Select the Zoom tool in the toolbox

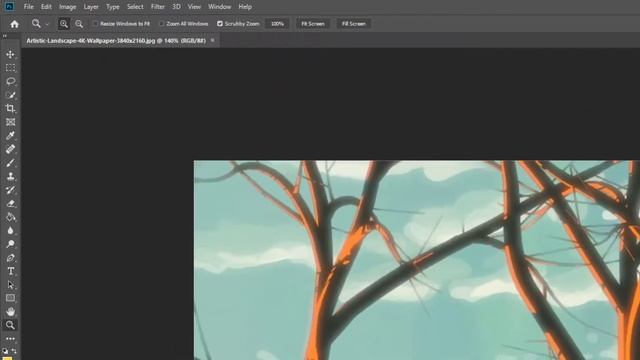(10, 325)
